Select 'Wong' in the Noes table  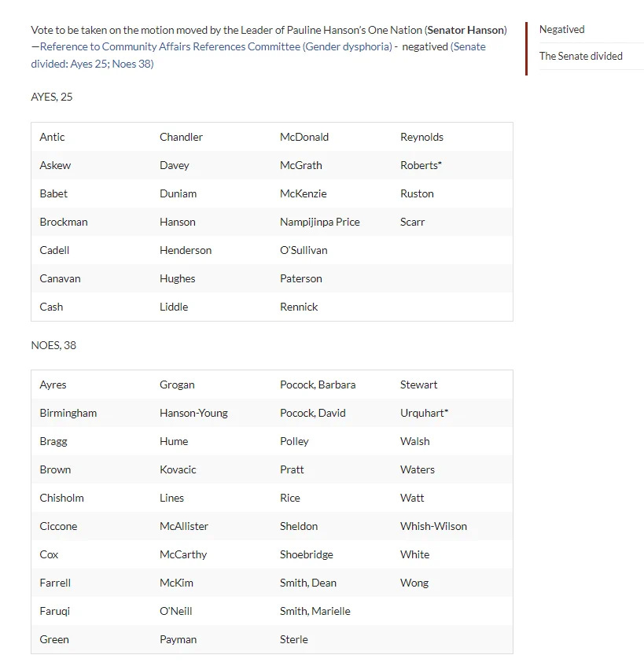(x=414, y=583)
